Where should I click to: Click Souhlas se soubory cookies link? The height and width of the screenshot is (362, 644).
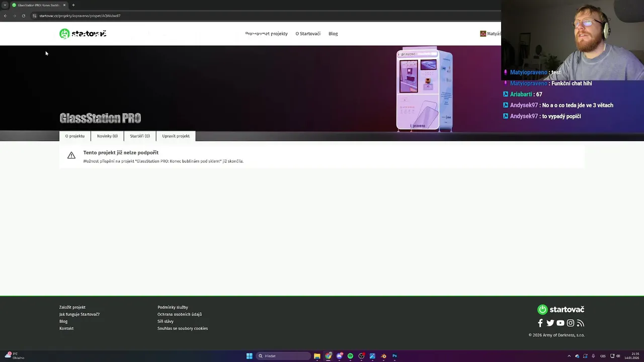(x=183, y=328)
